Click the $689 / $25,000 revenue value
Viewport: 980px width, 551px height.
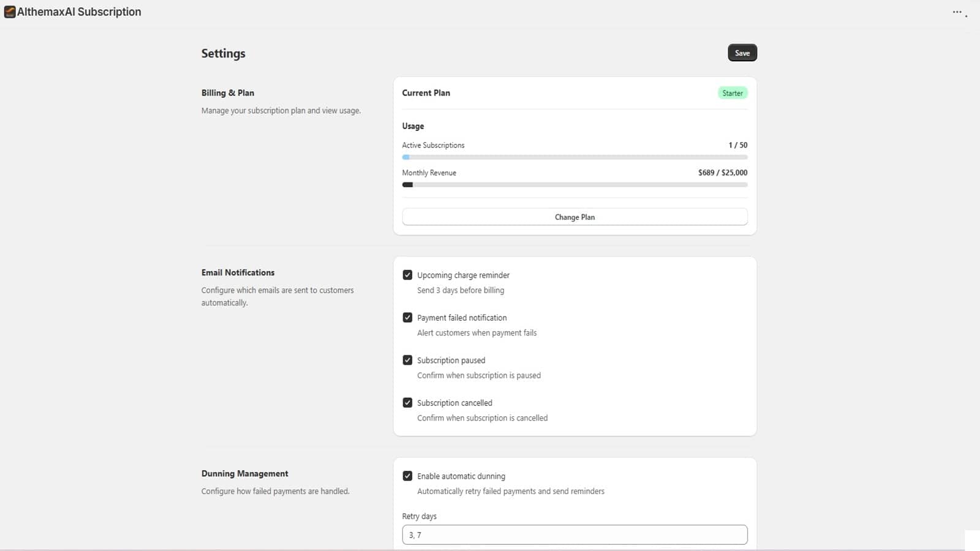pos(722,173)
